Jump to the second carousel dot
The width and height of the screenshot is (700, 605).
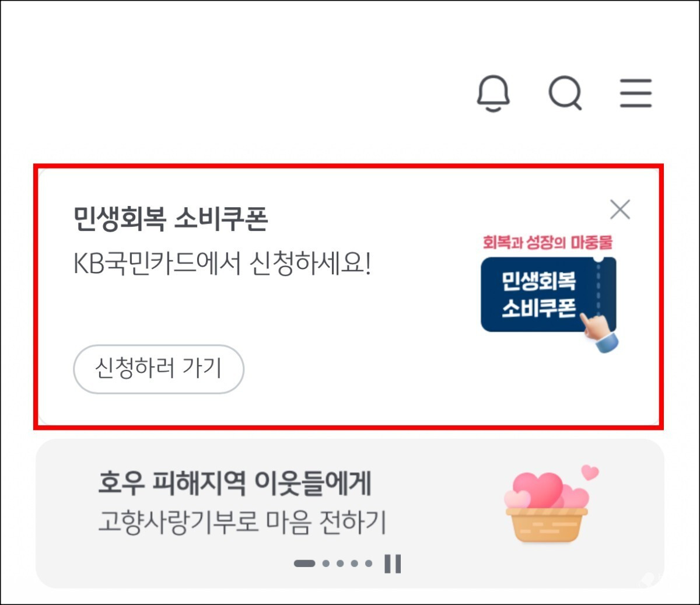click(326, 564)
